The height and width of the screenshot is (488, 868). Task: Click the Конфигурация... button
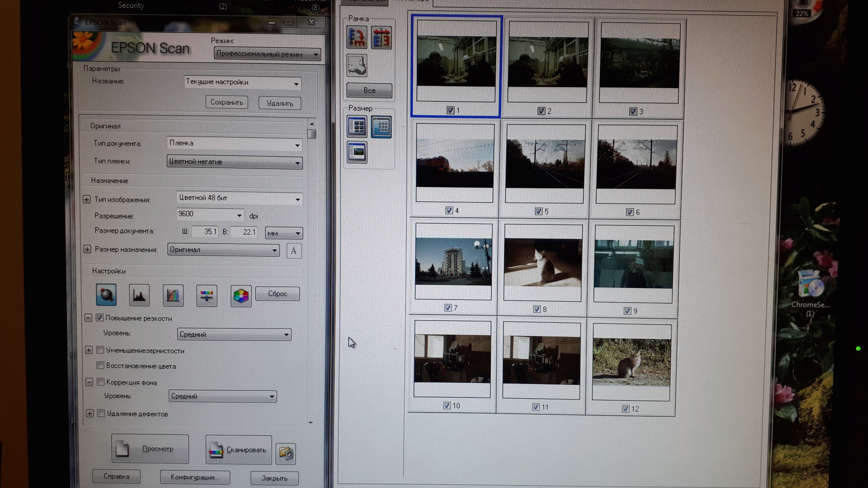195,477
